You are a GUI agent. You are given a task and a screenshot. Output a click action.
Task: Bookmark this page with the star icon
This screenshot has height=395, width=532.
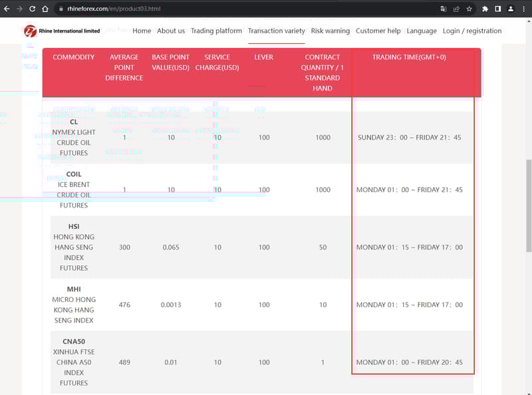click(x=469, y=9)
